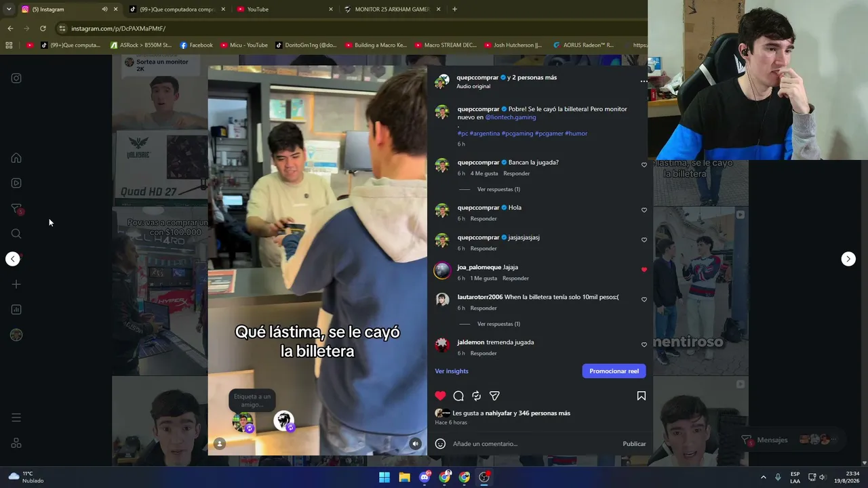
Task: Show hidden system tray icons
Action: coord(763,477)
